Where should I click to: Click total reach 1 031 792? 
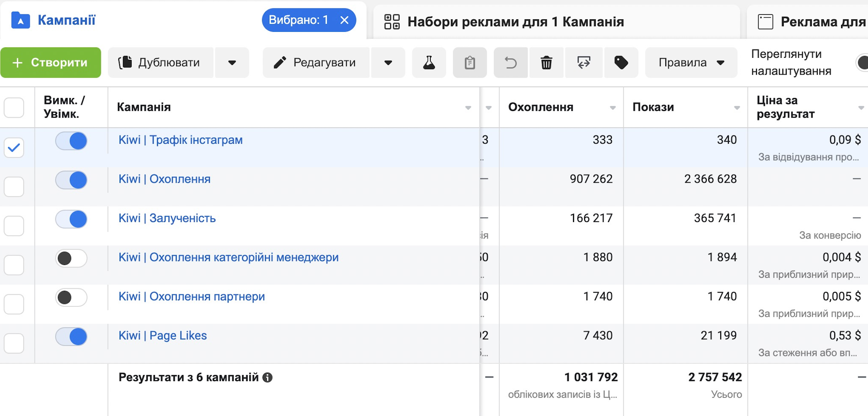pyautogui.click(x=591, y=377)
